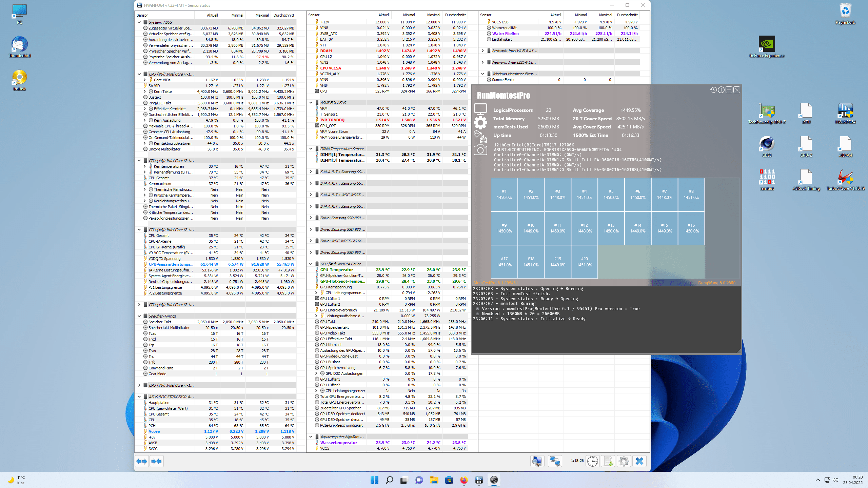Expand Kerntemperaturen row

tap(144, 166)
